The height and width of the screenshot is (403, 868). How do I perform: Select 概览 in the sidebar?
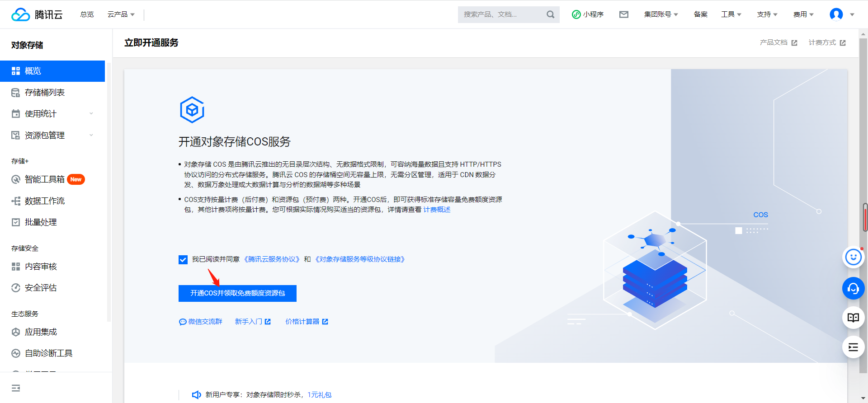[52, 71]
